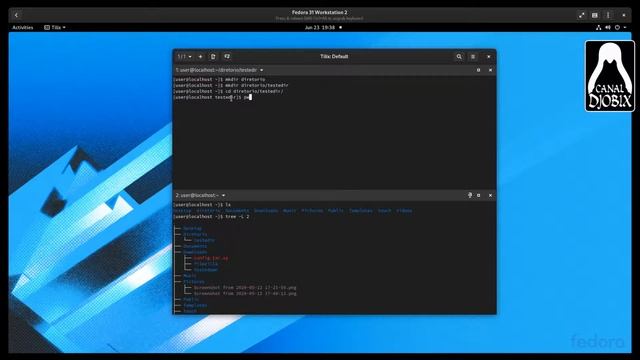Screen dimensions: 640x360
Task: Toggle fullscreen for the Fedora 31 Workstation VM
Action: [x=582, y=15]
